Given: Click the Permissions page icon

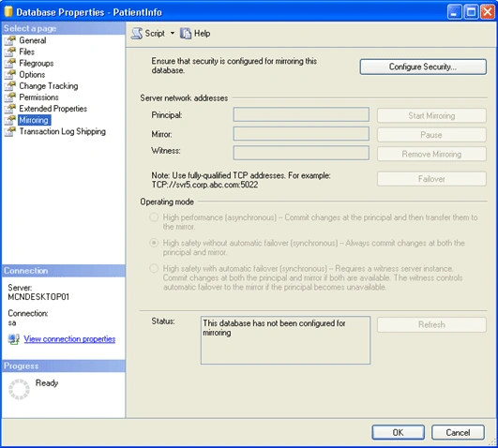Looking at the screenshot, I should tap(10, 97).
